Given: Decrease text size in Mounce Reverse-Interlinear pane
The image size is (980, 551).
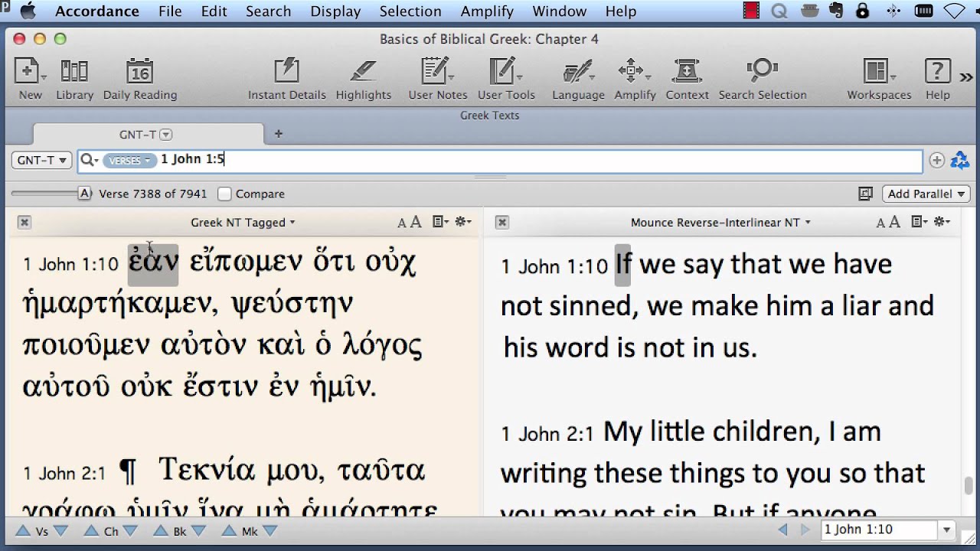Looking at the screenshot, I should (880, 223).
